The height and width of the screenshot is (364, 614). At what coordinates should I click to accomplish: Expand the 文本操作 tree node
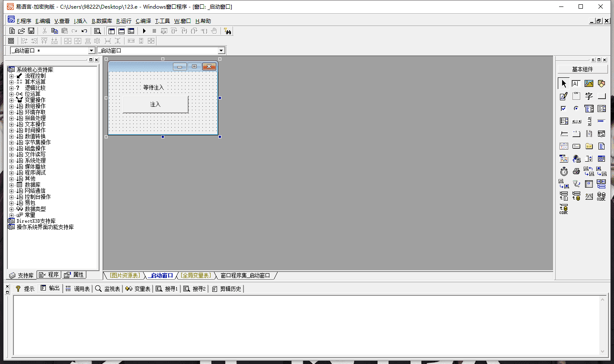point(11,125)
